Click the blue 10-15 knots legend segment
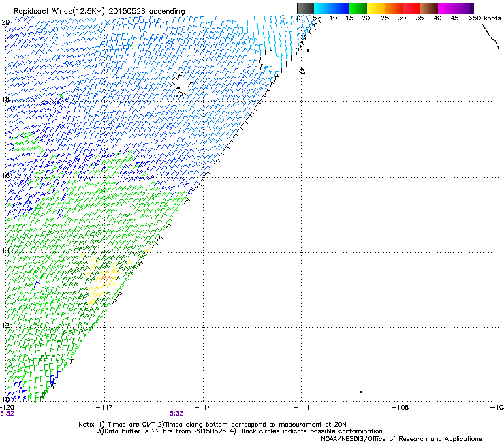This screenshot has height=443, width=504. [x=341, y=8]
